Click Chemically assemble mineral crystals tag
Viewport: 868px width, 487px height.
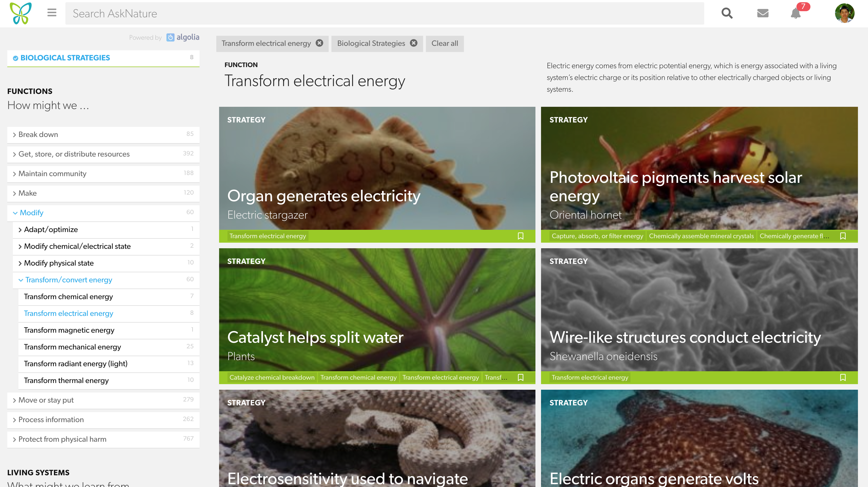[701, 236]
